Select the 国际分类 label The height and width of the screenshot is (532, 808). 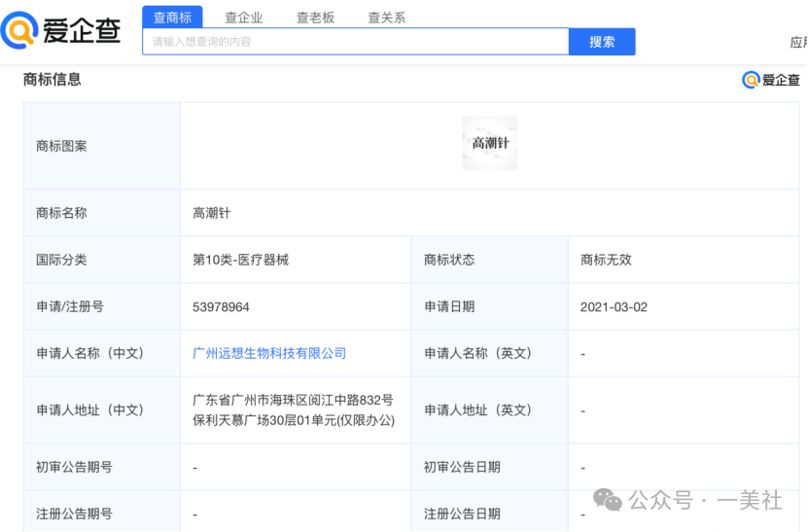[61, 260]
